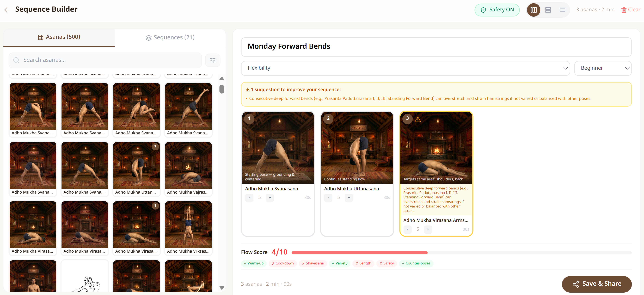Focus the Search asanas field

point(105,60)
